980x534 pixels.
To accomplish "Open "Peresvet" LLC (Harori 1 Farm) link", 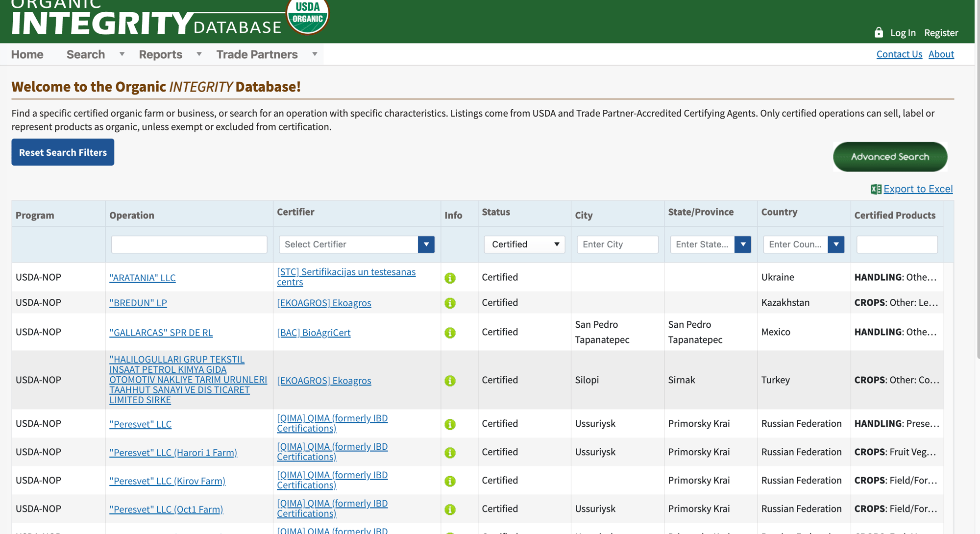I will coord(173,453).
